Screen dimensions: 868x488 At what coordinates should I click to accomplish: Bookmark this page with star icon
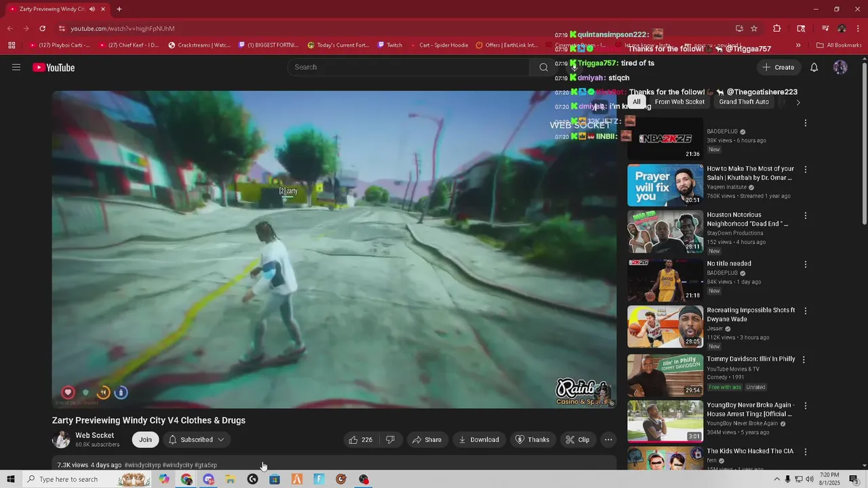click(x=754, y=28)
